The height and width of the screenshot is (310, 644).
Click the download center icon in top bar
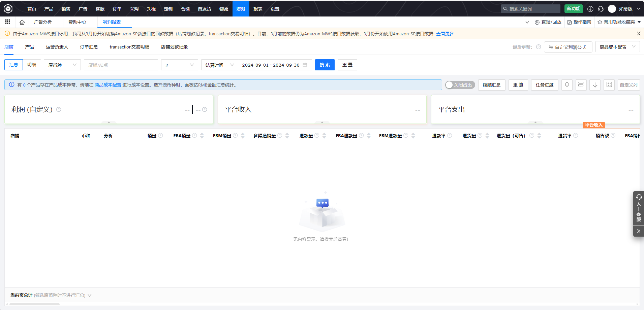click(x=590, y=9)
